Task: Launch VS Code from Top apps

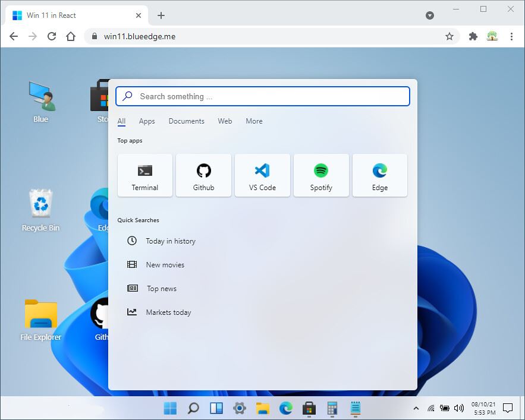Action: click(263, 175)
